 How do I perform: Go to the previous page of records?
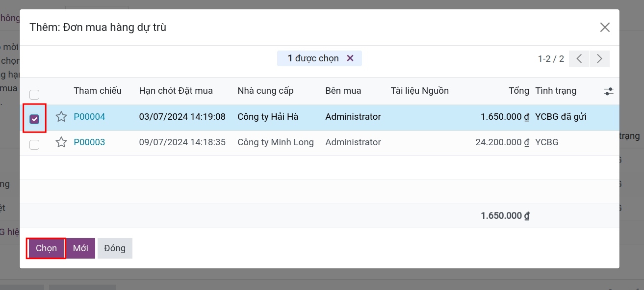[x=579, y=59]
